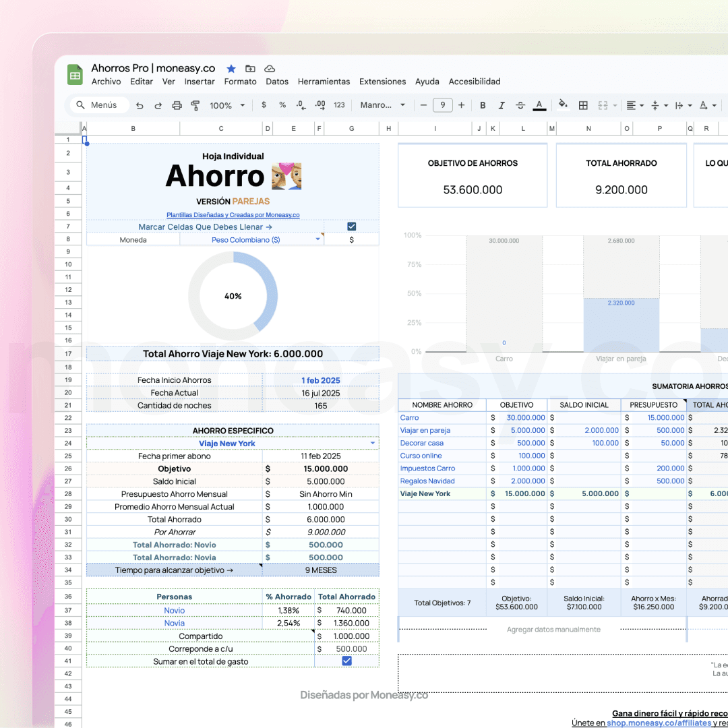The height and width of the screenshot is (728, 728).
Task: Expand the Viaje New York savings dropdown
Action: click(x=373, y=444)
